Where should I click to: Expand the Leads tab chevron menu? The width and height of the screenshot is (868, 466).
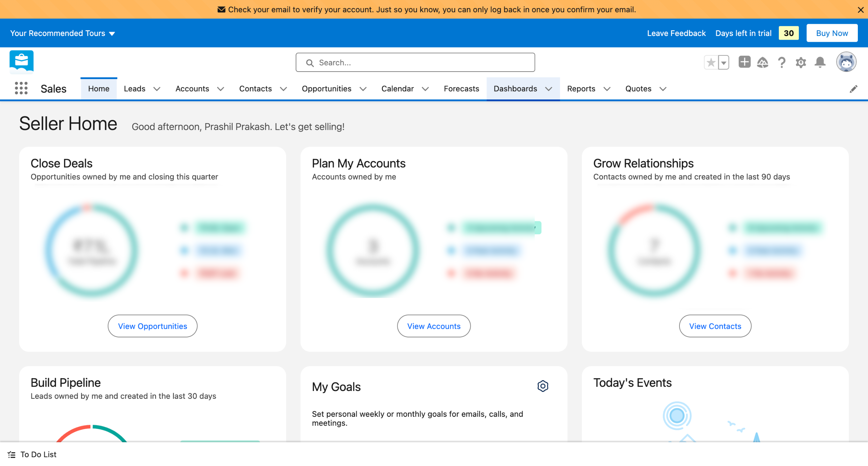pos(157,89)
